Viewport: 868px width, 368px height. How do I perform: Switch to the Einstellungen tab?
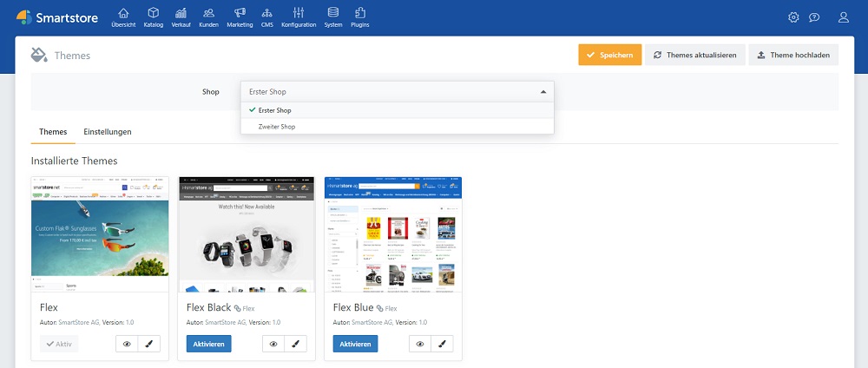point(108,132)
